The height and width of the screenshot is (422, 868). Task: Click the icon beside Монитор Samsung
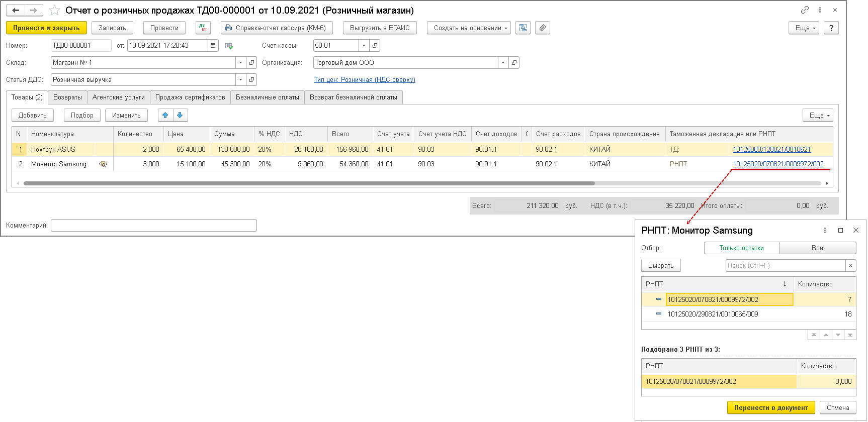pos(103,164)
